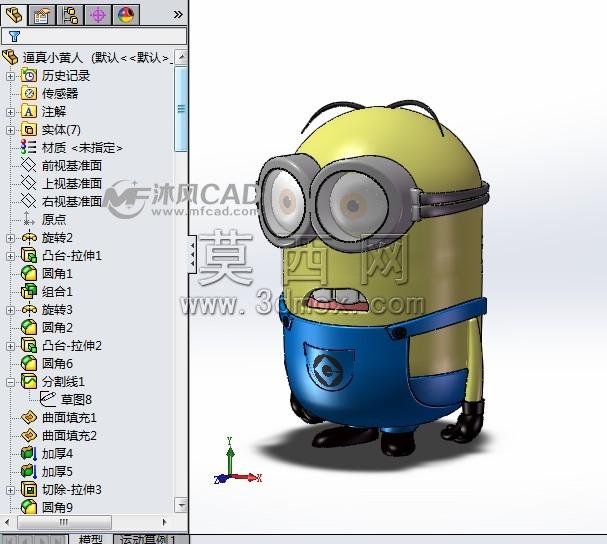
Task: Show more manager tabs via chevron
Action: pyautogui.click(x=178, y=15)
